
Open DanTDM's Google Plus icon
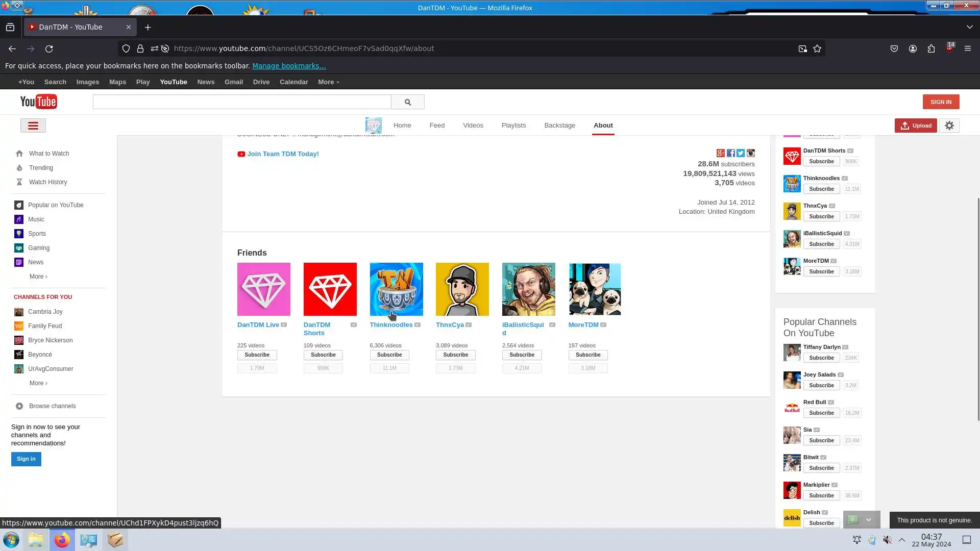[721, 153]
